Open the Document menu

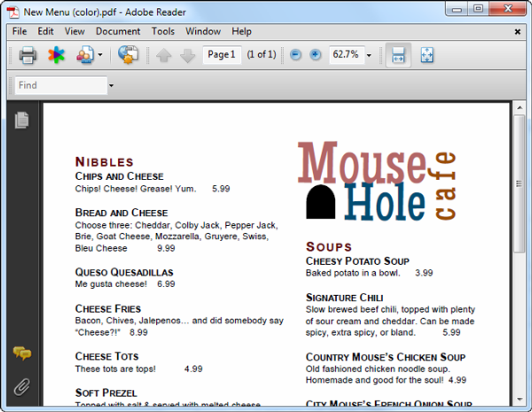pyautogui.click(x=118, y=31)
